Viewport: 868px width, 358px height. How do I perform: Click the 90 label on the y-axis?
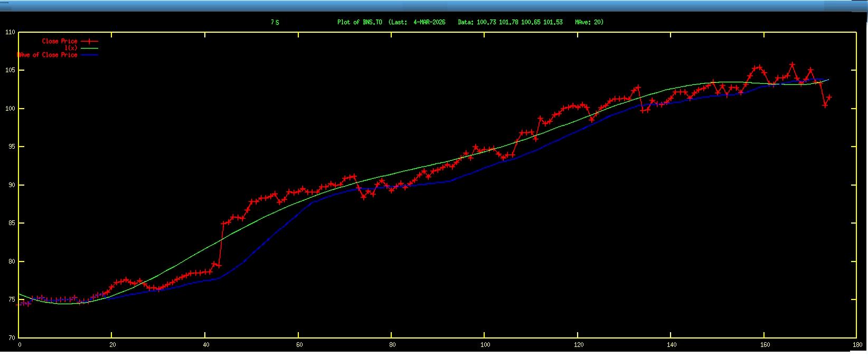pos(11,185)
